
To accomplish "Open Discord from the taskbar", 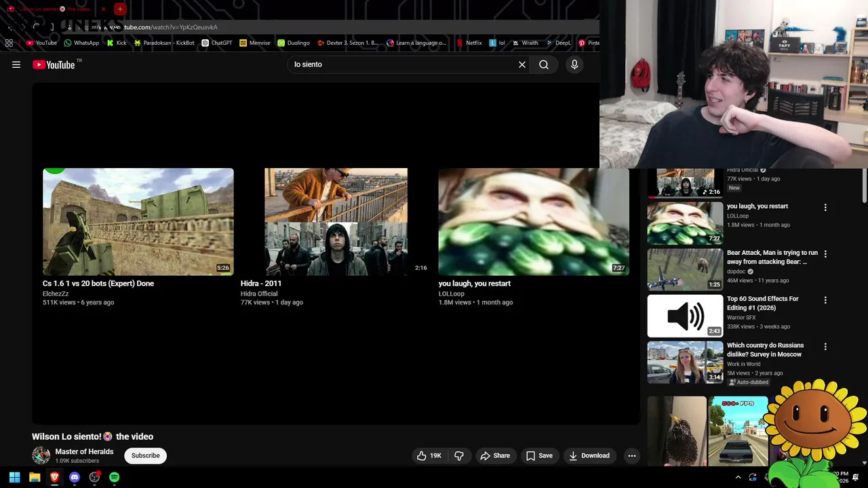I will pos(75,477).
